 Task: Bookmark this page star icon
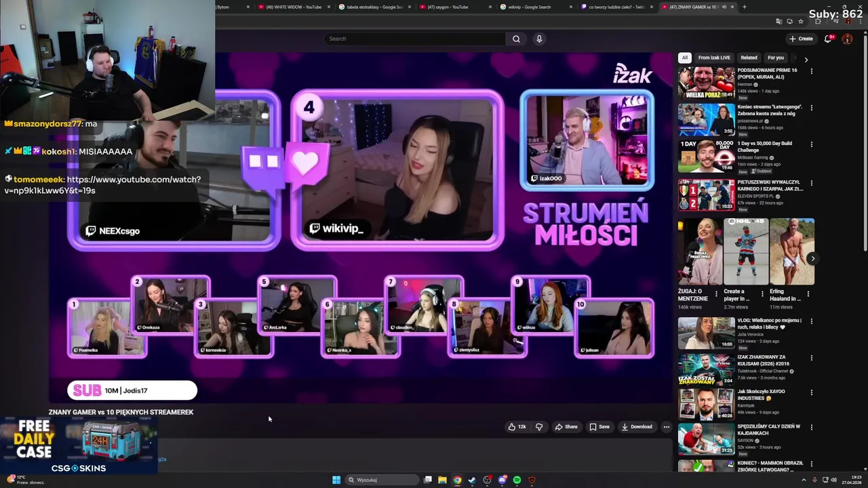800,21
